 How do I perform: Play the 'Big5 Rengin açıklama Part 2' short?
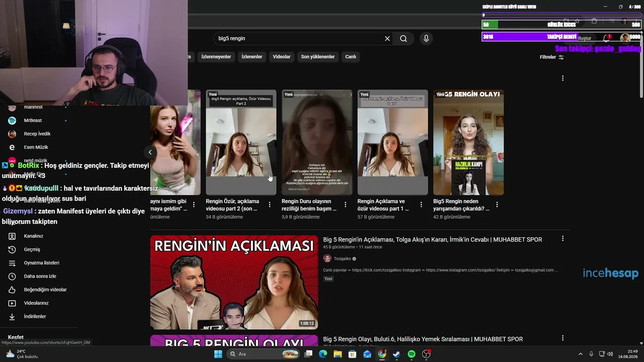(241, 142)
